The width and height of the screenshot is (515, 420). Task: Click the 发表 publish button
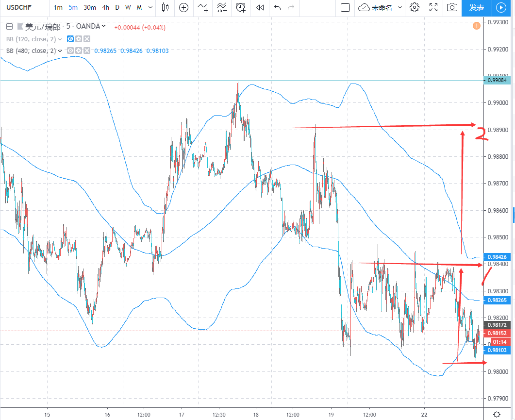click(477, 8)
